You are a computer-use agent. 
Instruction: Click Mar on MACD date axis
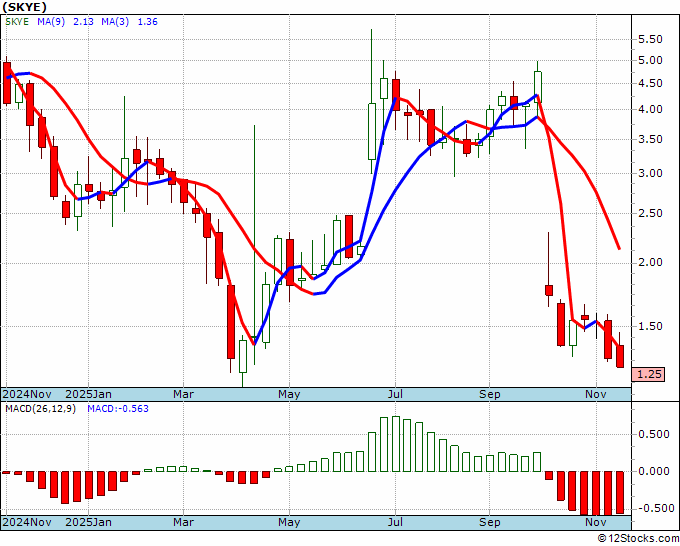pyautogui.click(x=183, y=522)
